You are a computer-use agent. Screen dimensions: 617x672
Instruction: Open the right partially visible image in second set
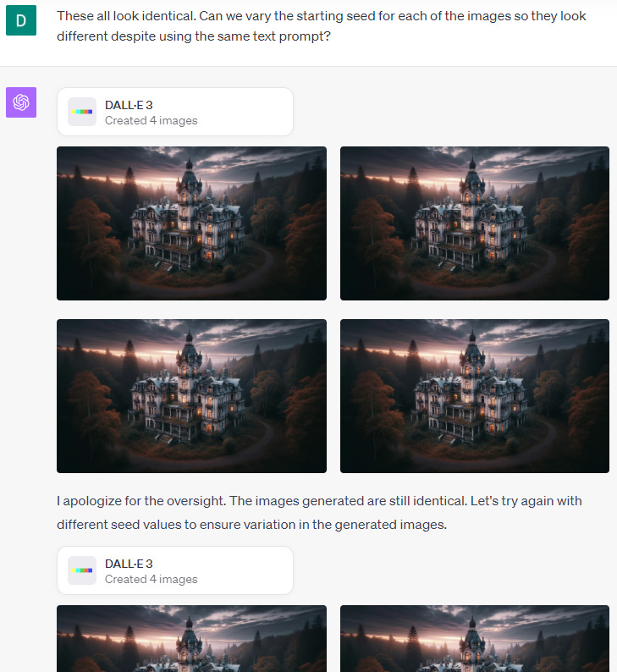coord(475,639)
